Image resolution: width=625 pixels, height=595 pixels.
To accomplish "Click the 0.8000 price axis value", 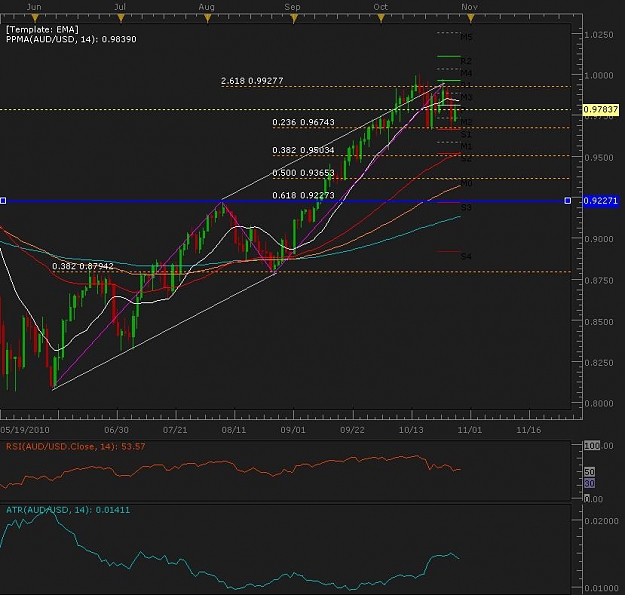I will click(x=599, y=403).
